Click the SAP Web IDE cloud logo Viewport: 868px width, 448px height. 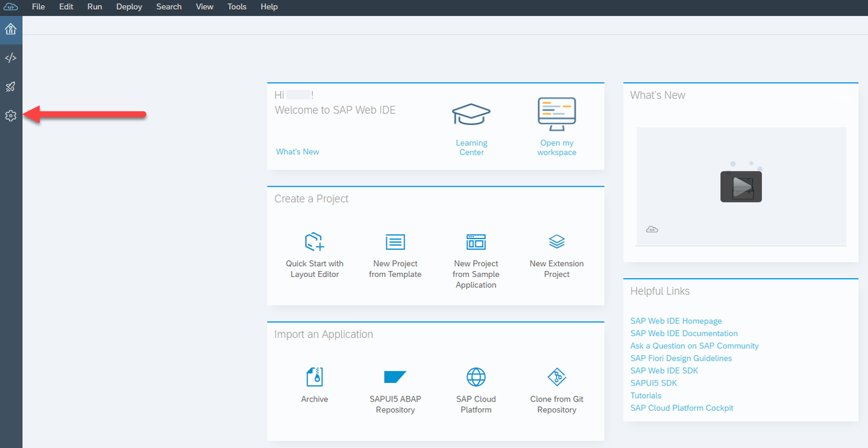tap(11, 7)
